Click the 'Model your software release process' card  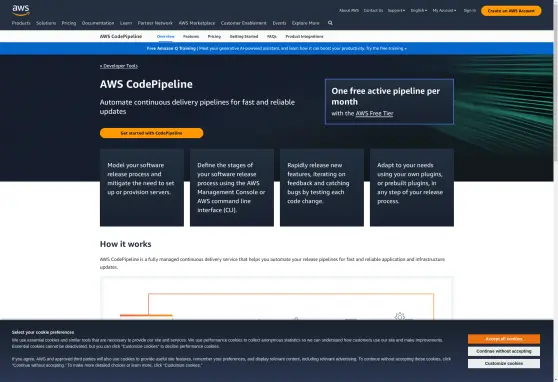[x=142, y=187]
